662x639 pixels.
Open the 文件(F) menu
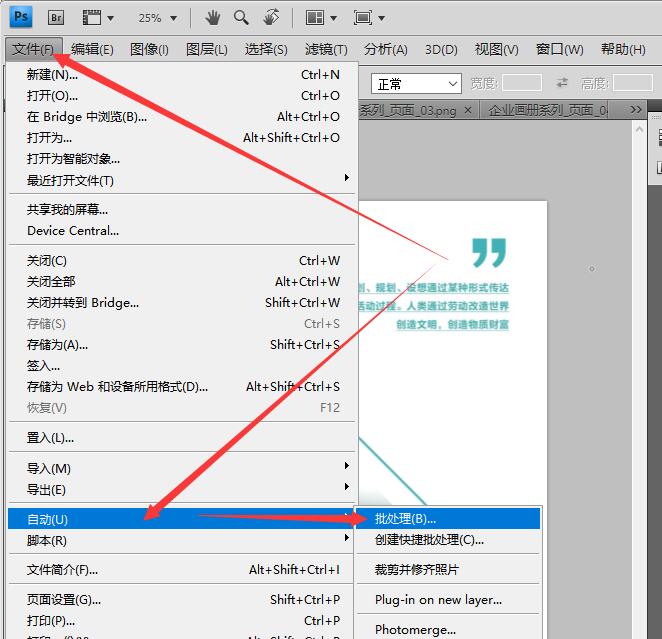tap(34, 49)
